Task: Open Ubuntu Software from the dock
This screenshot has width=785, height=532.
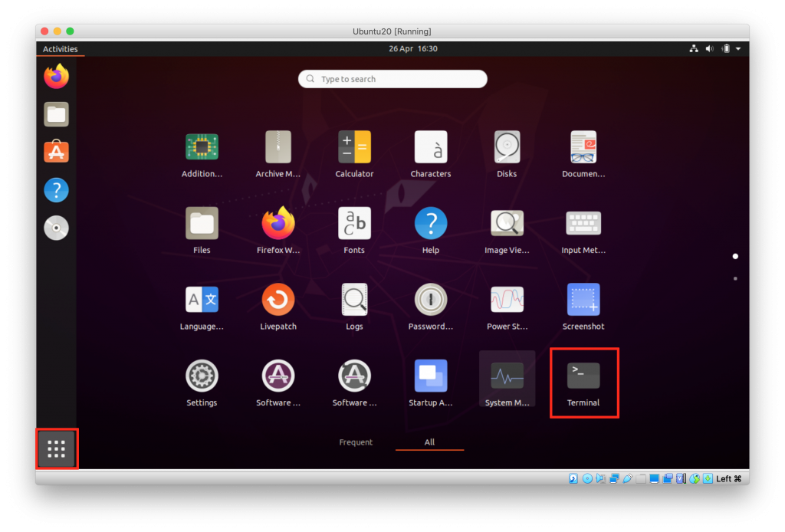Action: pos(56,152)
